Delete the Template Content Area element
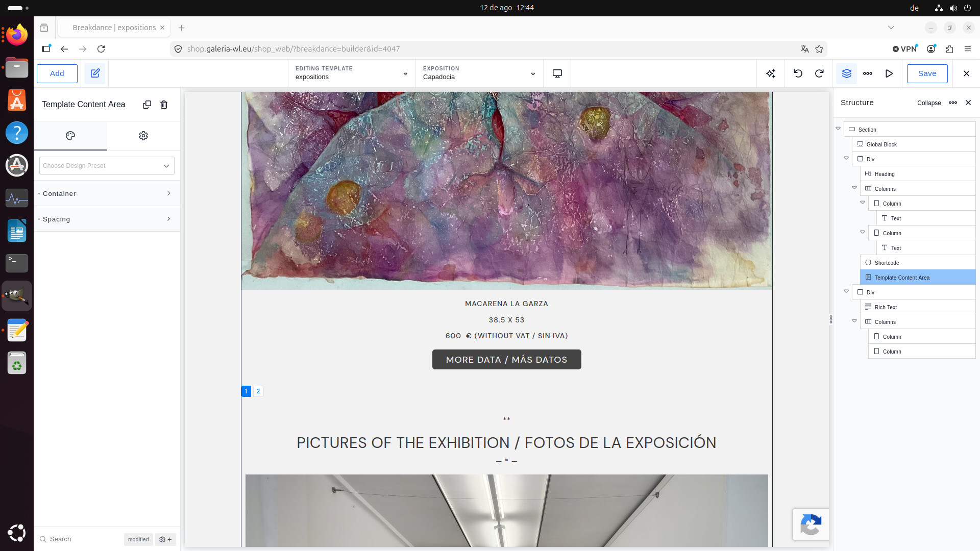The height and width of the screenshot is (551, 980). [164, 105]
